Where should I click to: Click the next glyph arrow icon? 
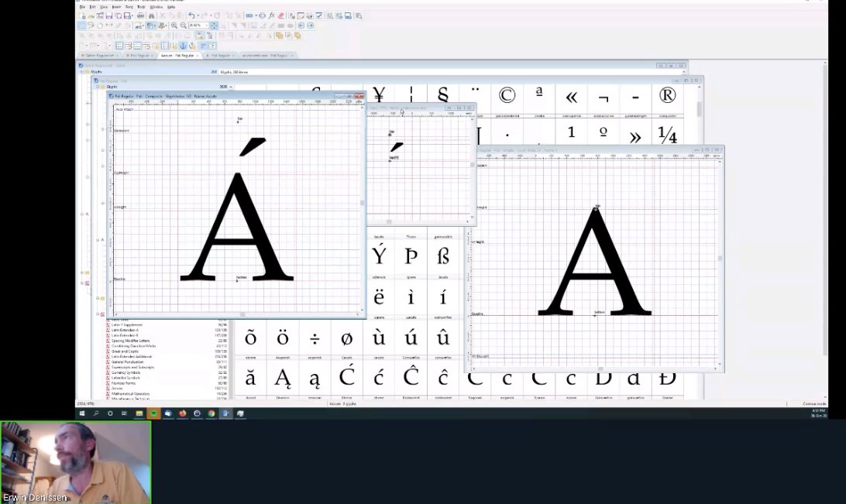(310, 26)
